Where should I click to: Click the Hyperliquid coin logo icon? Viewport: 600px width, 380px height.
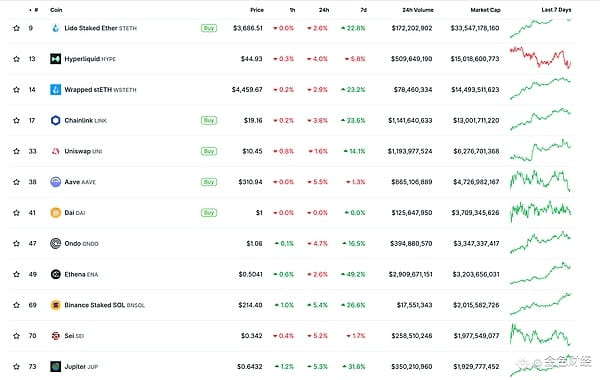(55, 59)
